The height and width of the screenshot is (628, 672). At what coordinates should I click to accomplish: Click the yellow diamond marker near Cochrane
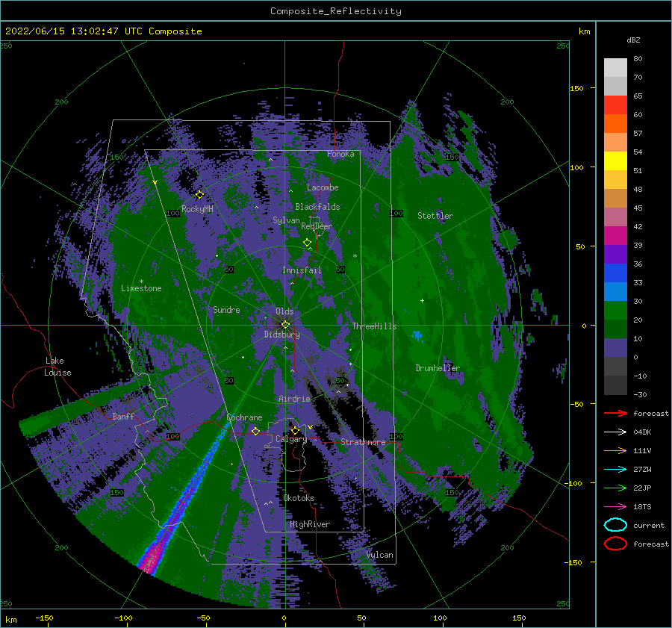pos(255,431)
